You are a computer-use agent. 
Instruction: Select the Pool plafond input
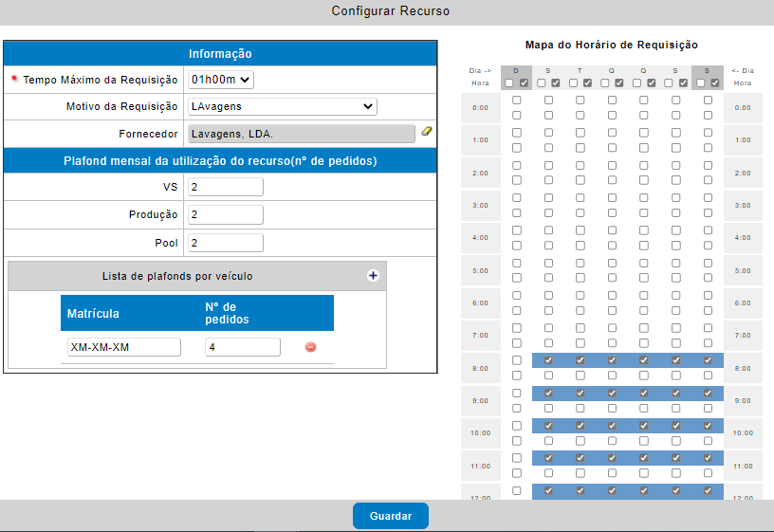point(226,243)
